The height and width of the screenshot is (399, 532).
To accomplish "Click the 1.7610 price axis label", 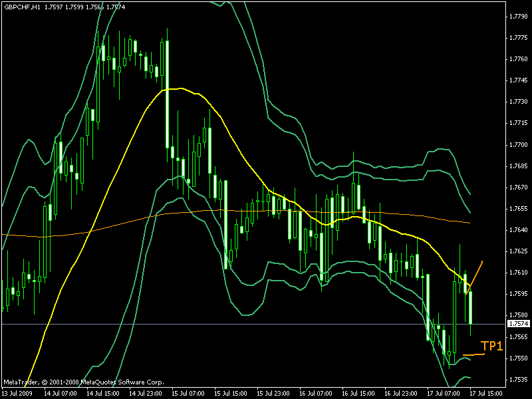I will click(519, 273).
